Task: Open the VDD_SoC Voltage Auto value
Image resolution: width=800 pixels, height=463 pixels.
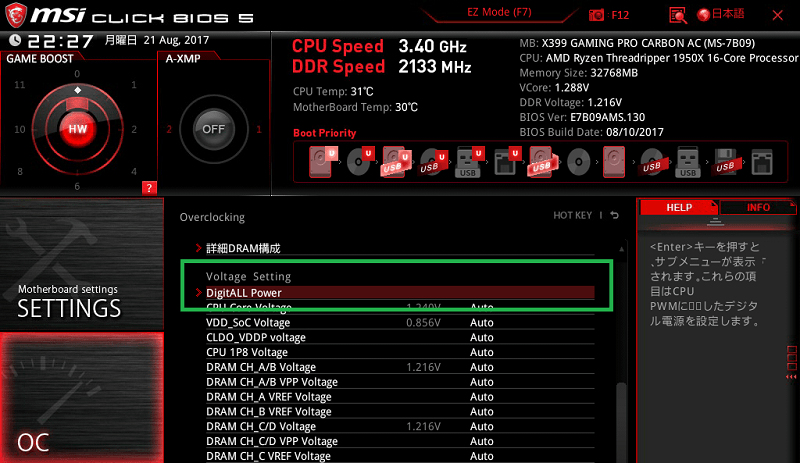Action: point(482,323)
